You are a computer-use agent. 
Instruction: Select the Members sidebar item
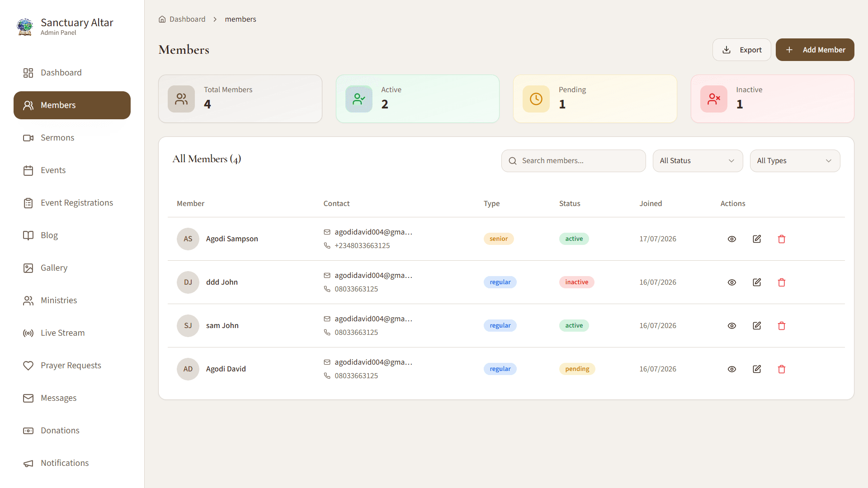click(x=72, y=105)
